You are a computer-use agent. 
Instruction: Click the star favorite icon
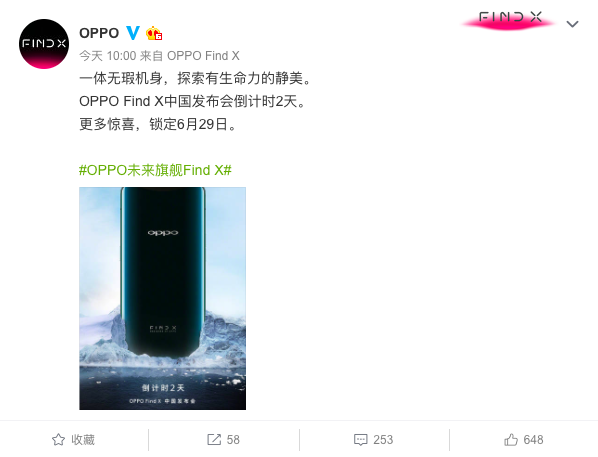(58, 439)
